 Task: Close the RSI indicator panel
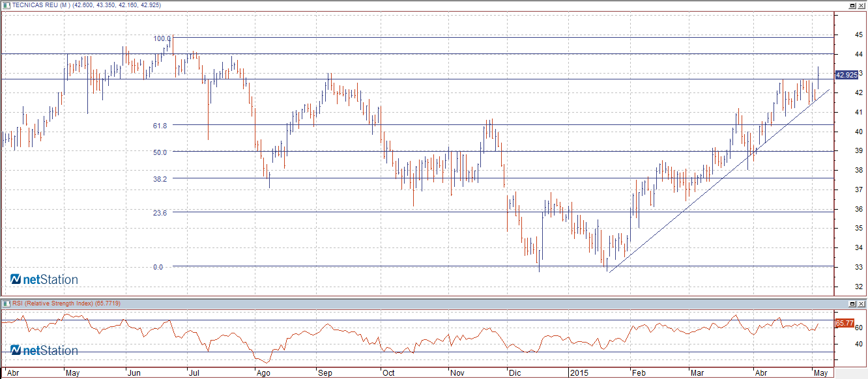tap(861, 304)
